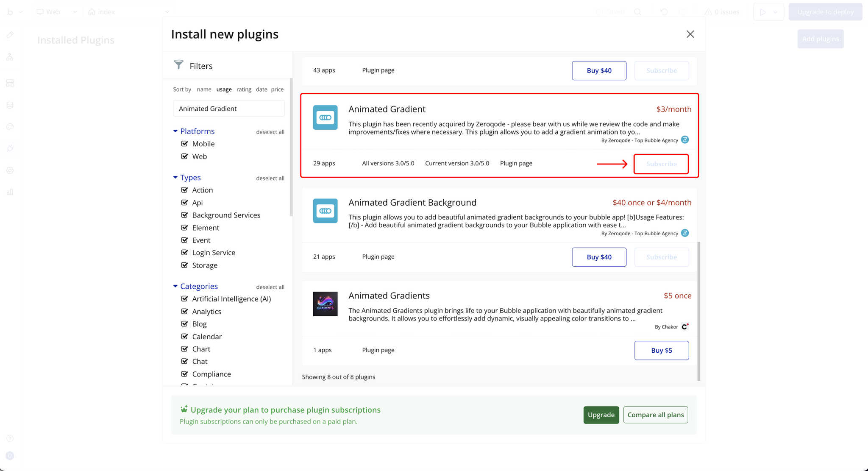
Task: Click the Animated Gradient Background plugin logo
Action: pyautogui.click(x=325, y=211)
